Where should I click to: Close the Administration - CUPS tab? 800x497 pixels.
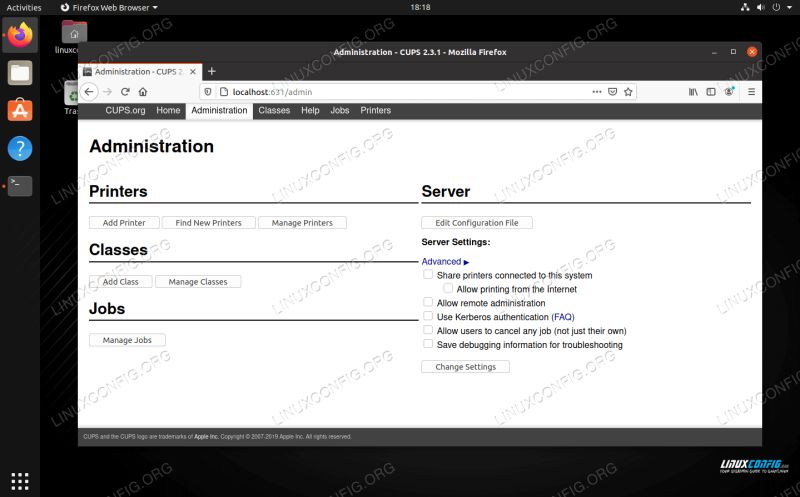[193, 72]
